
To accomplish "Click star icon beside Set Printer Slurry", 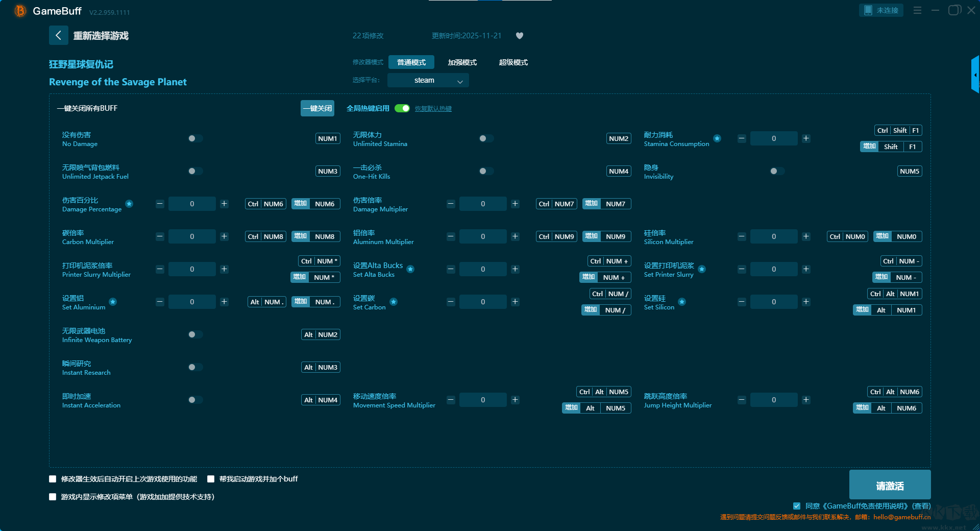I will [x=702, y=269].
